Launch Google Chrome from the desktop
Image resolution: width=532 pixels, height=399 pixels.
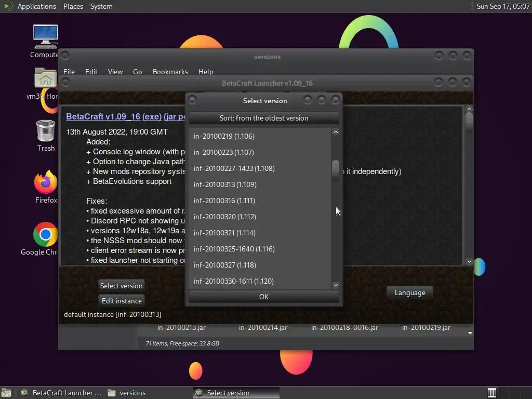(x=45, y=234)
